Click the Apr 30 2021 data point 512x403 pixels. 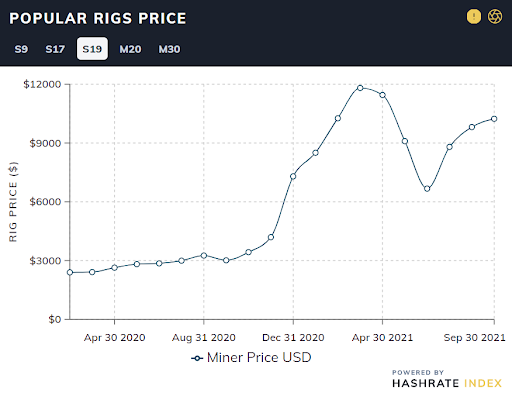coord(382,95)
